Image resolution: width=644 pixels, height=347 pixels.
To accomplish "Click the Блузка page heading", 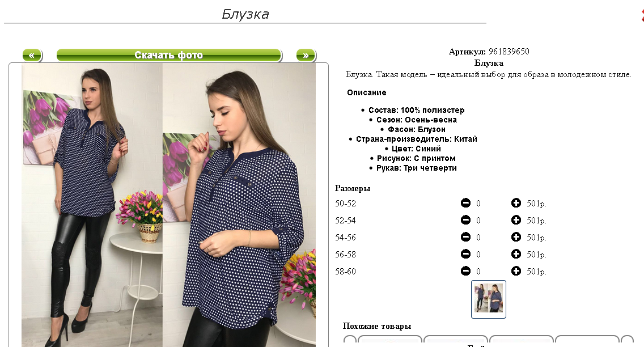I will (x=245, y=14).
